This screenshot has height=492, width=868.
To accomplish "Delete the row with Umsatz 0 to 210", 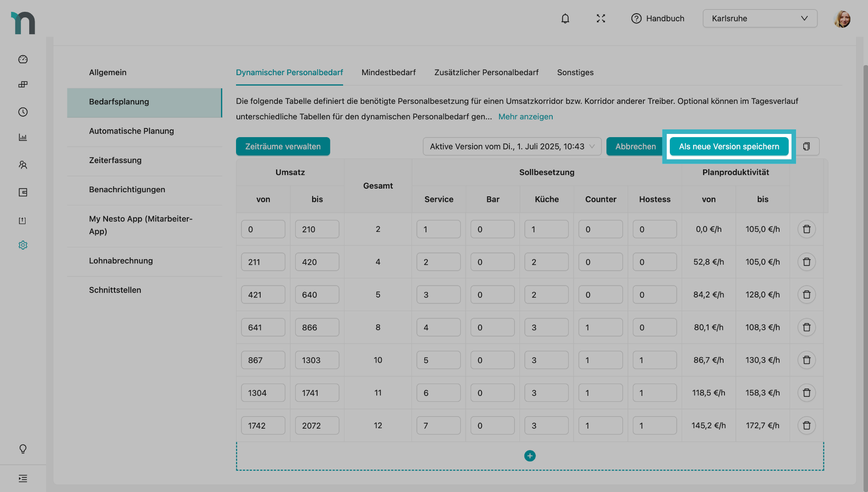I will [x=806, y=229].
